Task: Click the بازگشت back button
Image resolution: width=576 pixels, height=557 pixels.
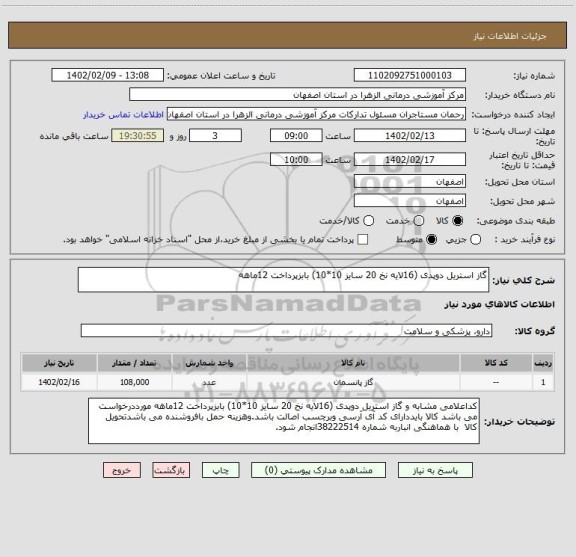Action: tap(171, 470)
